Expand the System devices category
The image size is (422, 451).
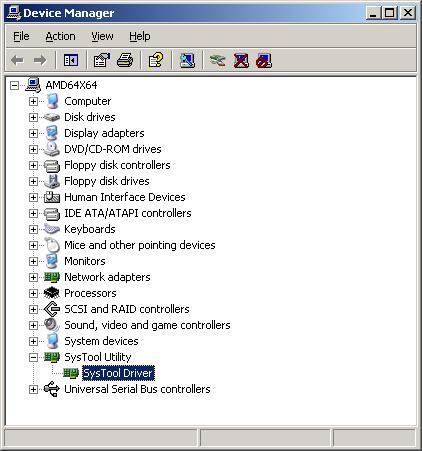(x=33, y=341)
